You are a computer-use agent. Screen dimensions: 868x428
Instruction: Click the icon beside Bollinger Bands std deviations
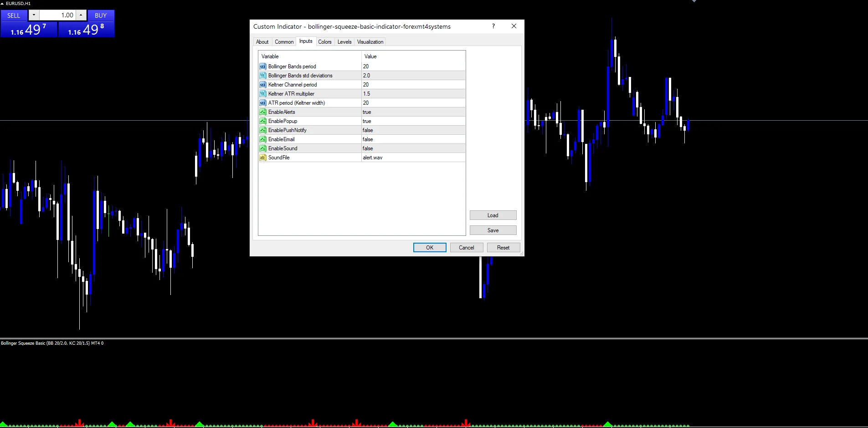262,76
